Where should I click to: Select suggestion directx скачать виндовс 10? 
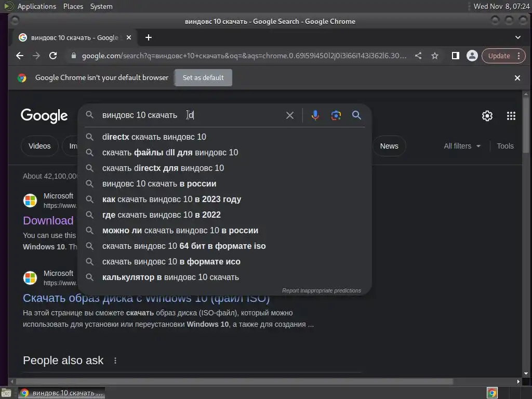coord(224,137)
